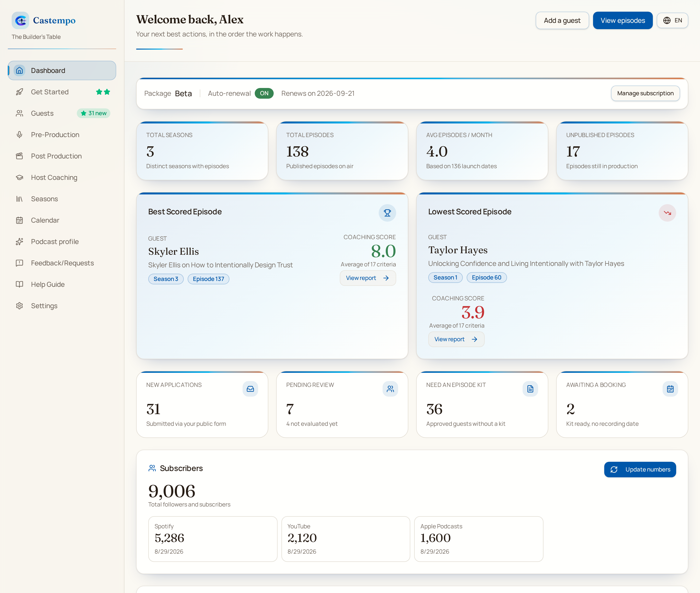Select the Spotify subscribers card

(213, 539)
